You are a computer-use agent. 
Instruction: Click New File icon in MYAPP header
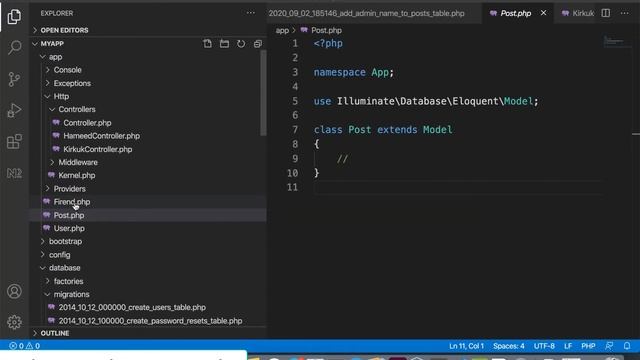tap(207, 44)
